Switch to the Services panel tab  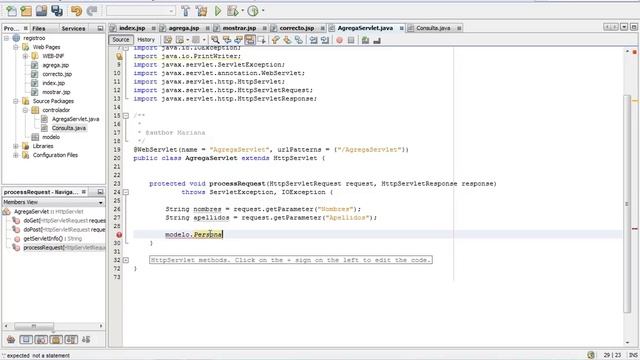[73, 28]
